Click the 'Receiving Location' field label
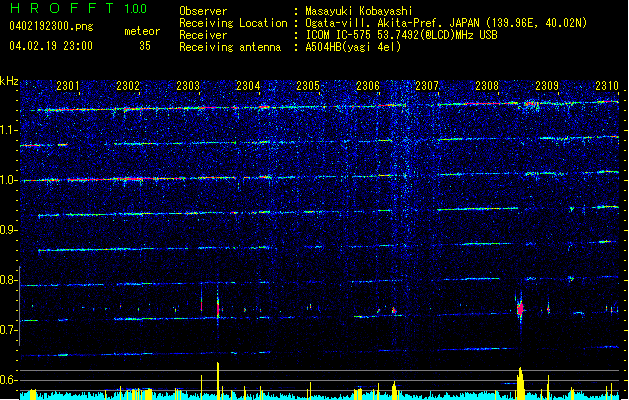The height and width of the screenshot is (400, 629). pyautogui.click(x=233, y=23)
